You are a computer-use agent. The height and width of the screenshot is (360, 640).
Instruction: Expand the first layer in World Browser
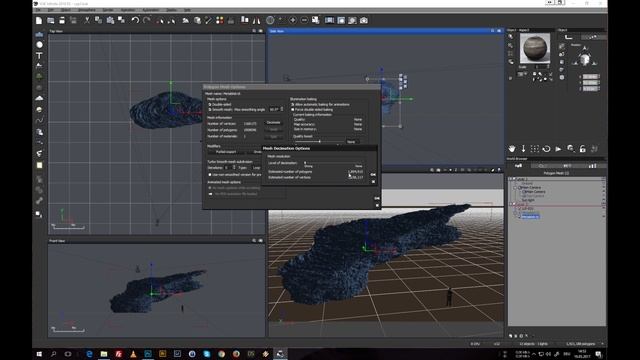pos(510,179)
